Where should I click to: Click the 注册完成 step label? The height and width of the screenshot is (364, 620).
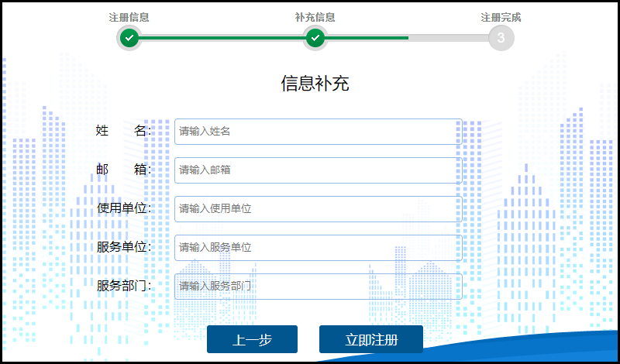(x=501, y=17)
